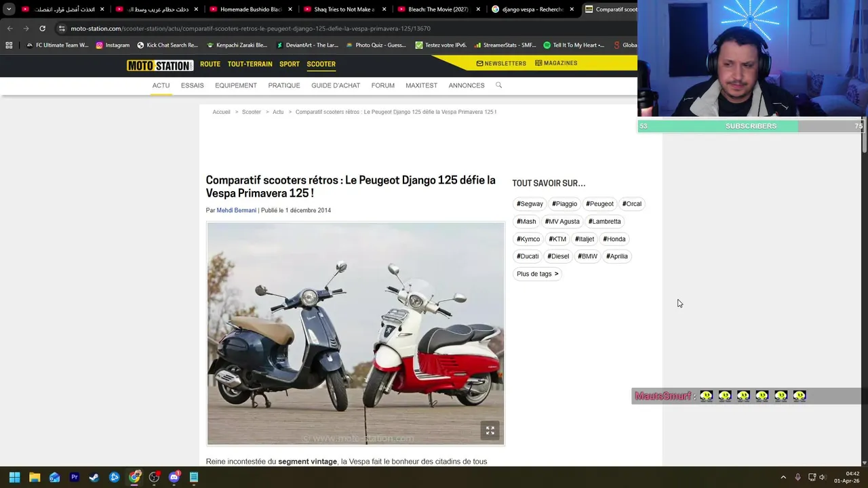Expand article image to fullscreen

pyautogui.click(x=490, y=430)
